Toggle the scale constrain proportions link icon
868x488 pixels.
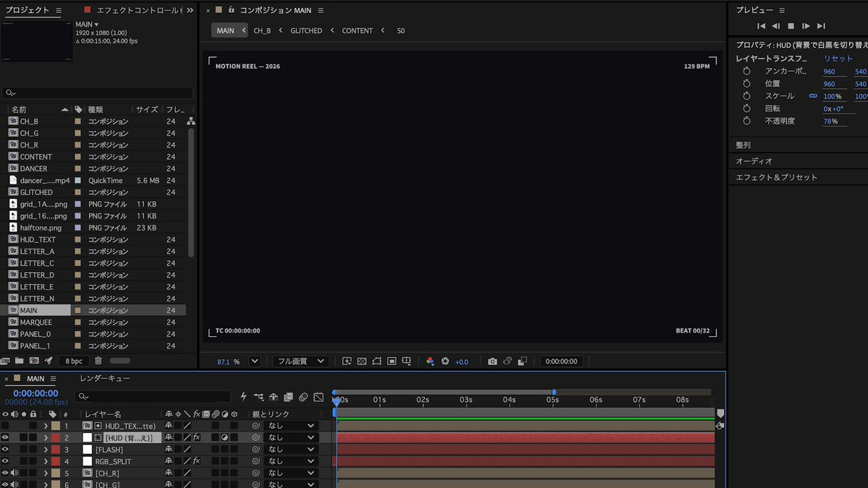click(813, 96)
